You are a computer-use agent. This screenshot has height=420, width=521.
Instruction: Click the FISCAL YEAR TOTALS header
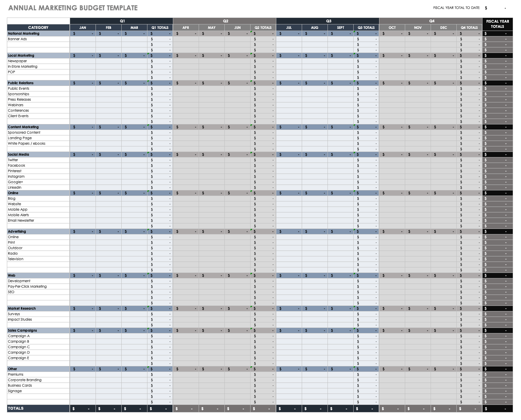pos(497,24)
